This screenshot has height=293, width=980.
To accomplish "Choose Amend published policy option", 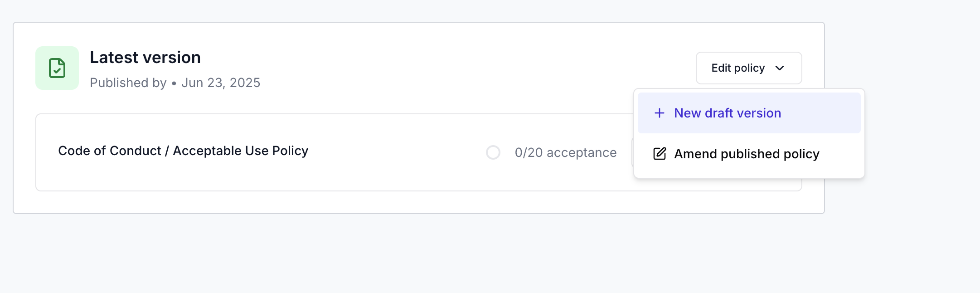I will click(749, 154).
